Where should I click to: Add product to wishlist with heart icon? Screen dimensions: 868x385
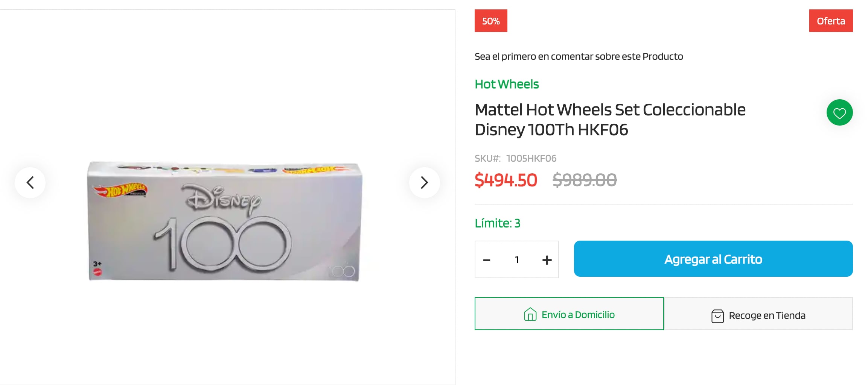[x=839, y=113]
